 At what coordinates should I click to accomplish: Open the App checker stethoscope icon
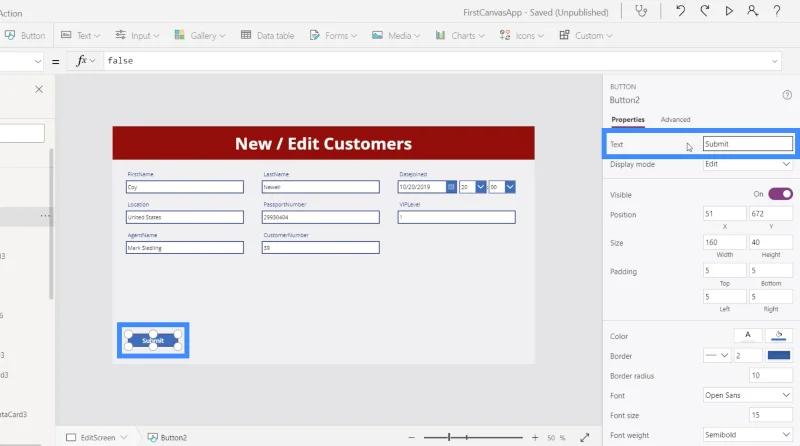[641, 11]
